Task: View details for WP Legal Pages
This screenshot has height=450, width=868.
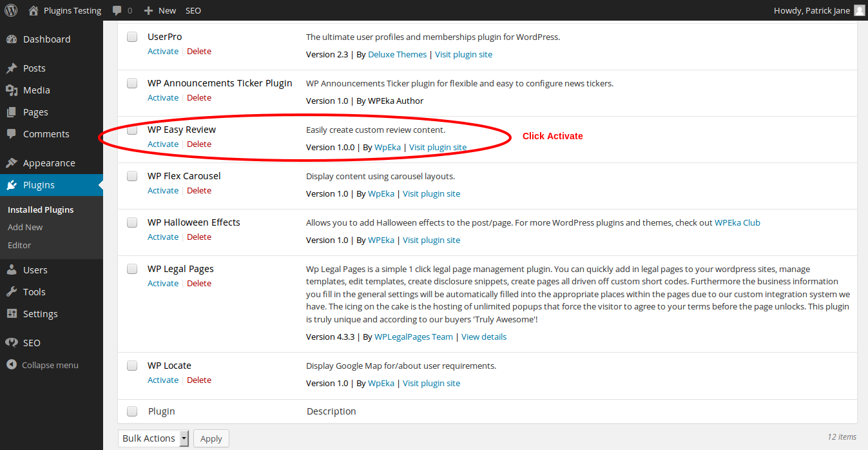Action: coord(484,337)
